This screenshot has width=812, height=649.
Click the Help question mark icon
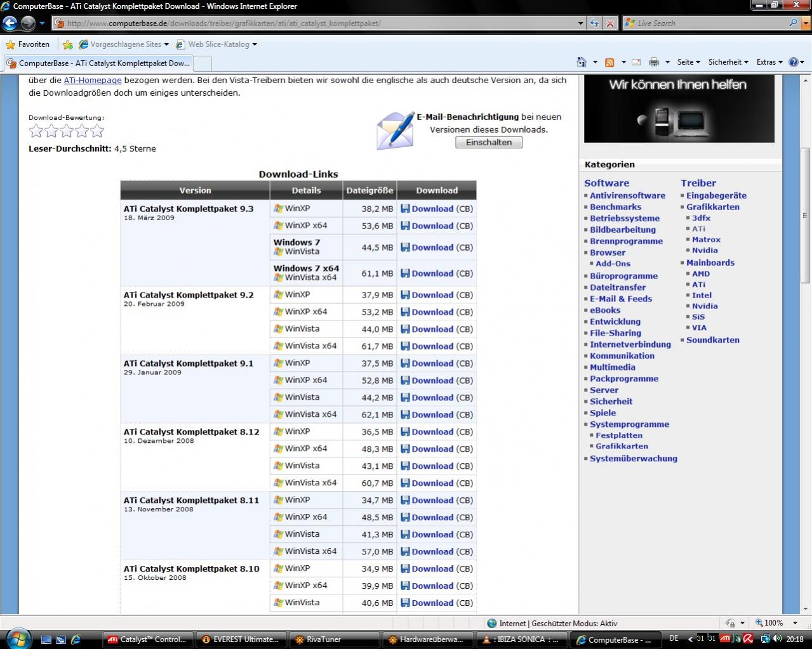793,62
